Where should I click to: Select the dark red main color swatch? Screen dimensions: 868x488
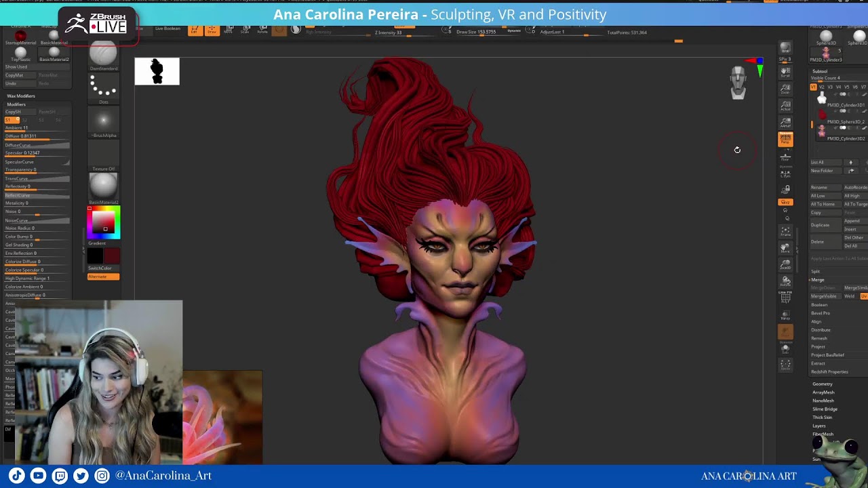click(112, 256)
